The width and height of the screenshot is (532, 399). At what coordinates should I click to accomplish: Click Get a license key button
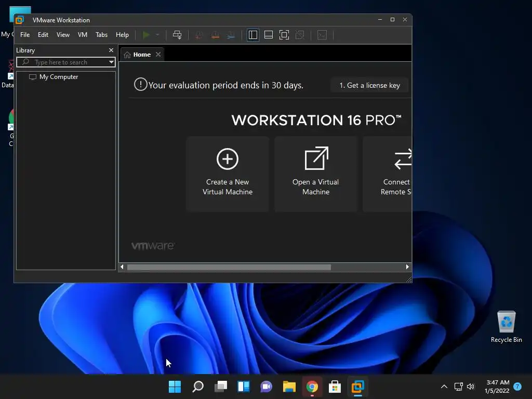(369, 86)
